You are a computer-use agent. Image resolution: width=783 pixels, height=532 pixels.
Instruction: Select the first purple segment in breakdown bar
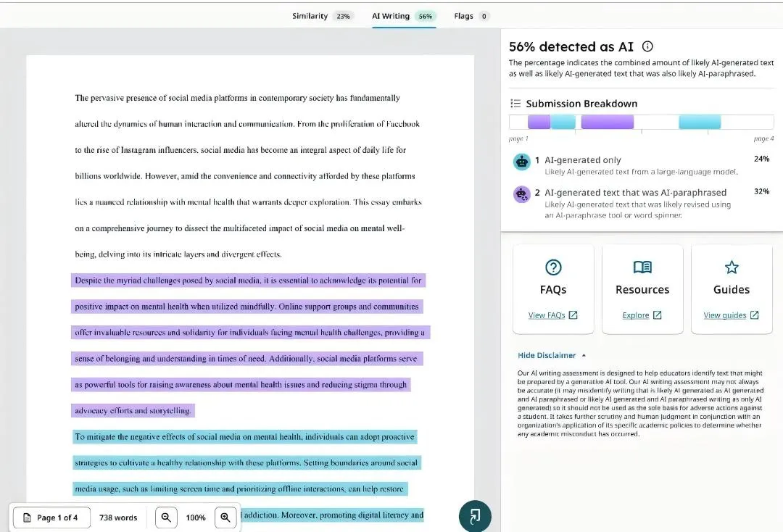pos(539,122)
